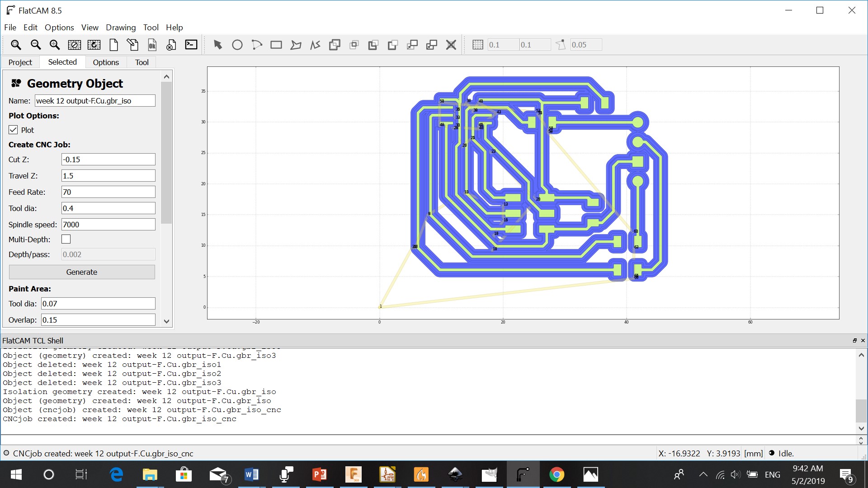This screenshot has width=868, height=488.
Task: Float the FlatCAM TCL Shell panel
Action: [x=854, y=341]
